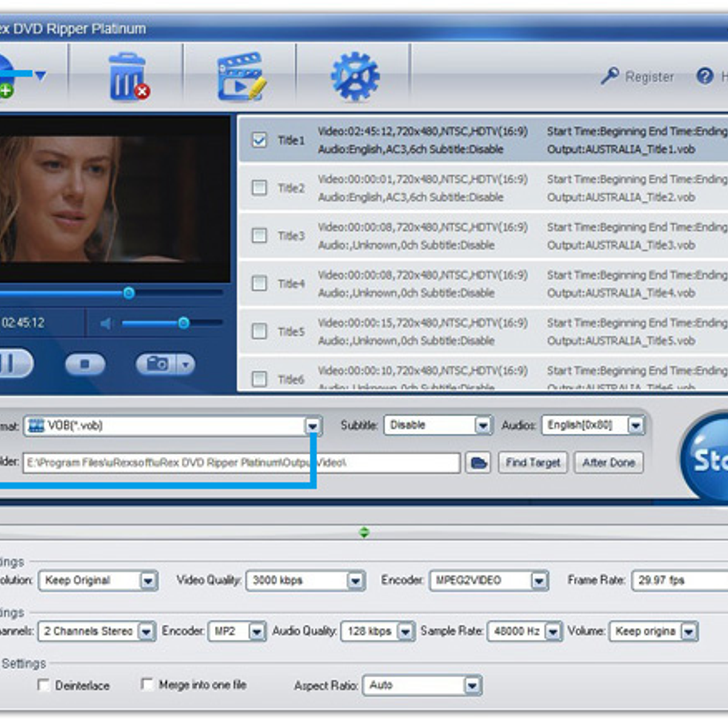This screenshot has height=728, width=728.
Task: Click the playback seek slider handle
Action: tap(129, 294)
